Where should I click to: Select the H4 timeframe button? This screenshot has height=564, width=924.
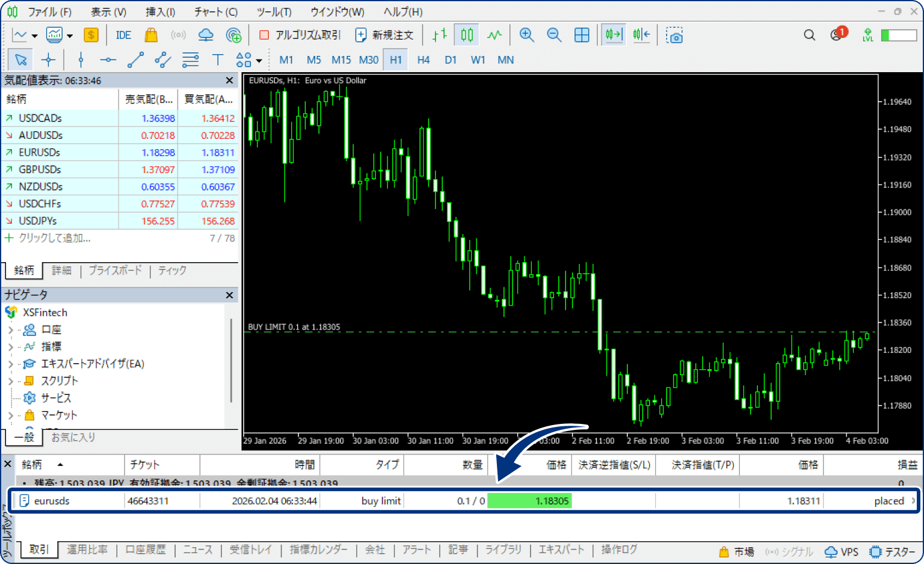(x=423, y=60)
